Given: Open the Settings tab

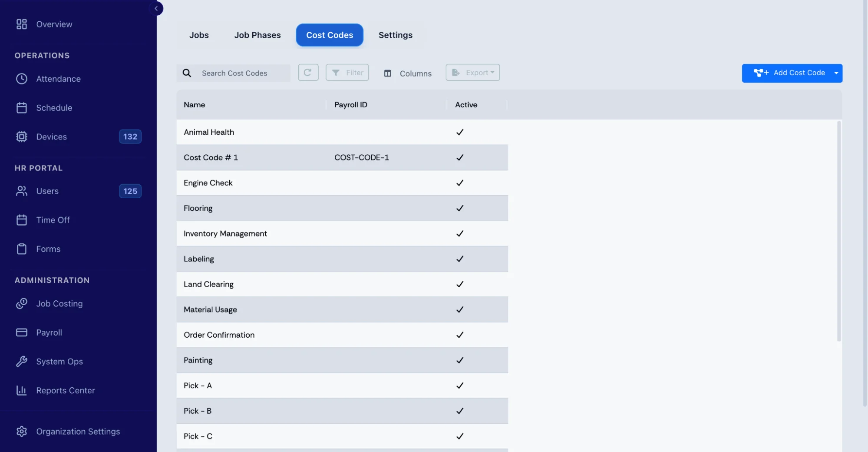Looking at the screenshot, I should coord(396,35).
